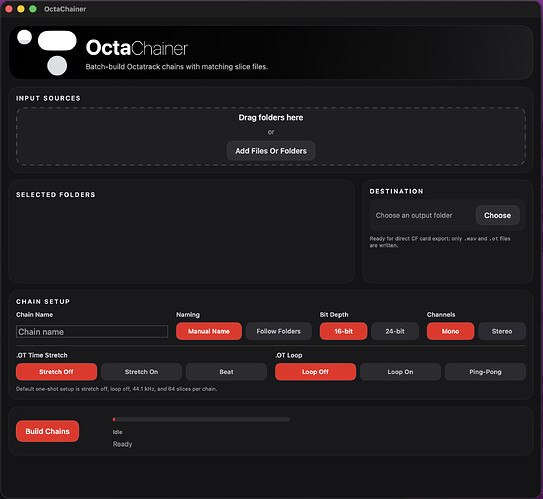Click the build progress bar
Screen dimensions: 543x499
click(x=201, y=419)
